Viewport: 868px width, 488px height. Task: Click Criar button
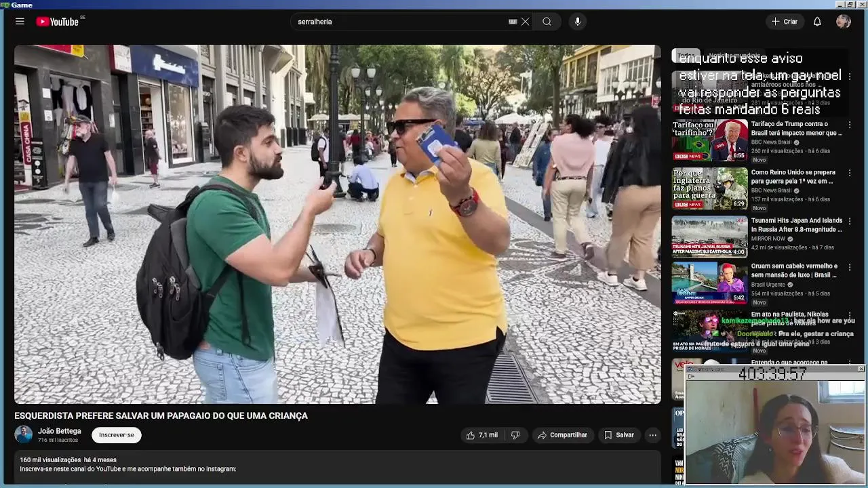click(x=785, y=22)
